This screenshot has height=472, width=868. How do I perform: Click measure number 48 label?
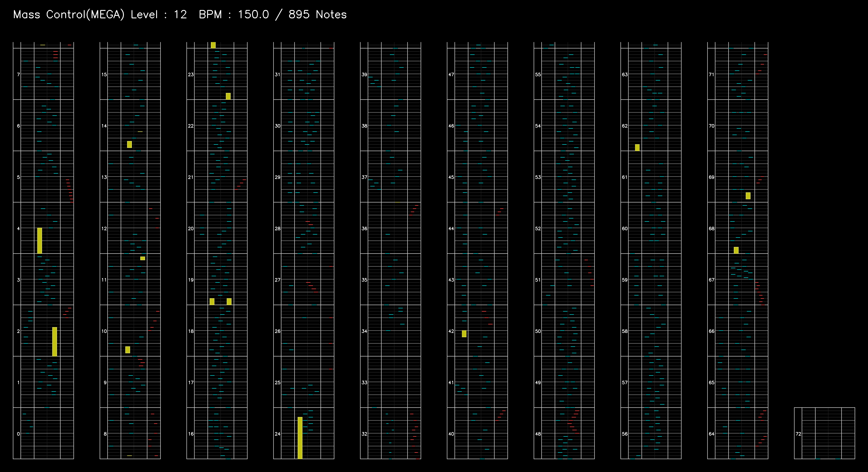[x=538, y=434]
